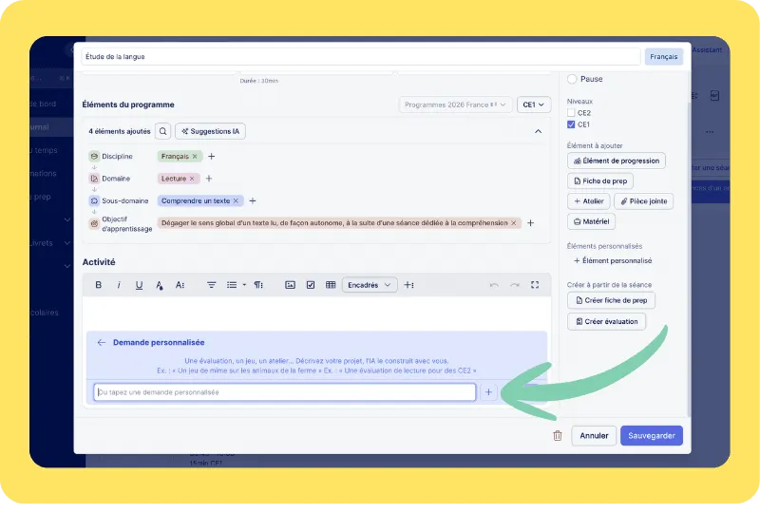The image size is (760, 532).
Task: Delete the session with the trash icon
Action: coord(558,436)
